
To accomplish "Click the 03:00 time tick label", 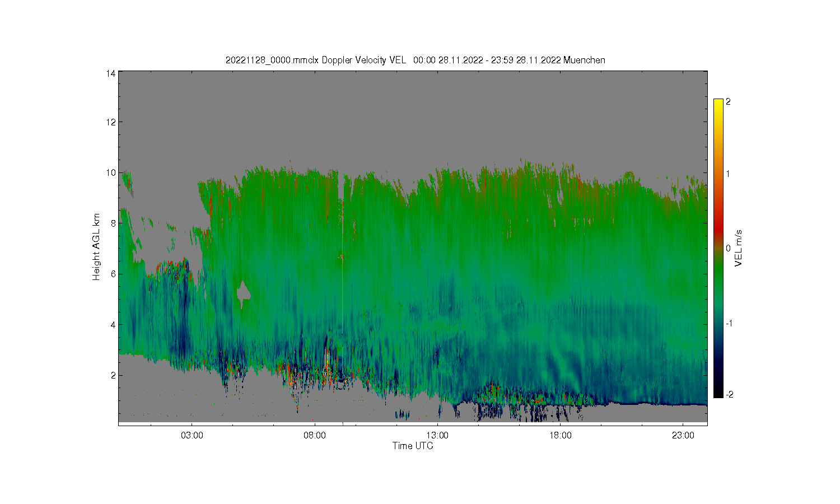I will pos(192,435).
